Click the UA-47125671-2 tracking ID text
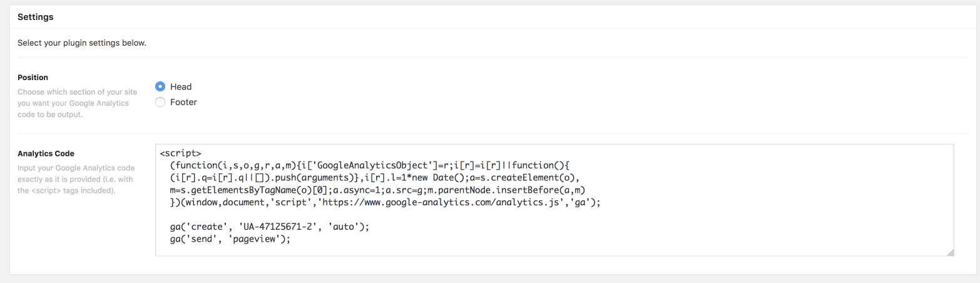Viewport: 980px width, 283px height. [286, 227]
